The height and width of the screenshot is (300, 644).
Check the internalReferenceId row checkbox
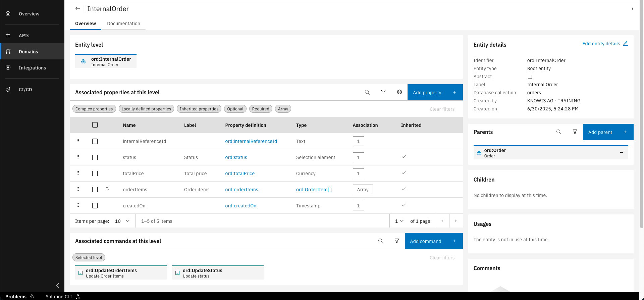[x=95, y=141]
